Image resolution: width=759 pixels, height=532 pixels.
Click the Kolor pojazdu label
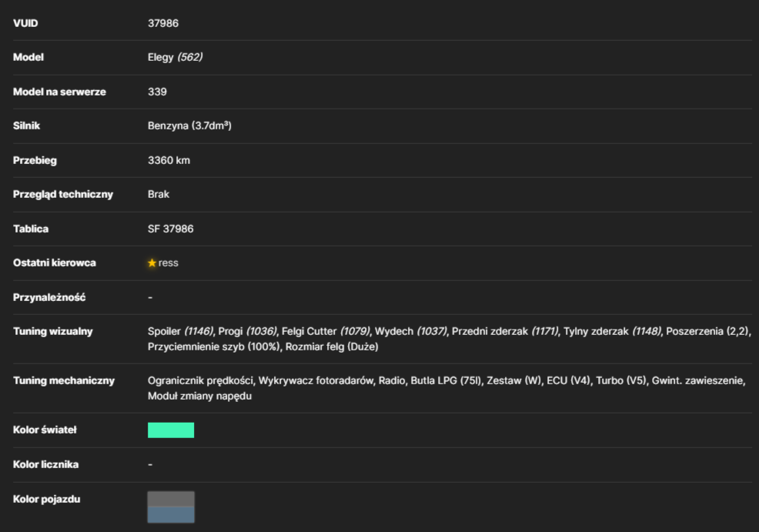[47, 499]
